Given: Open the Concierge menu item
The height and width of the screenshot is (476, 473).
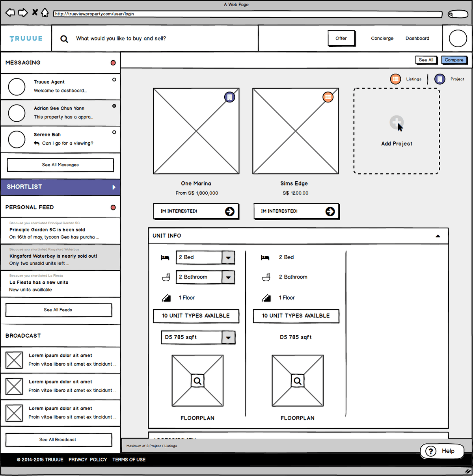Looking at the screenshot, I should pos(382,38).
